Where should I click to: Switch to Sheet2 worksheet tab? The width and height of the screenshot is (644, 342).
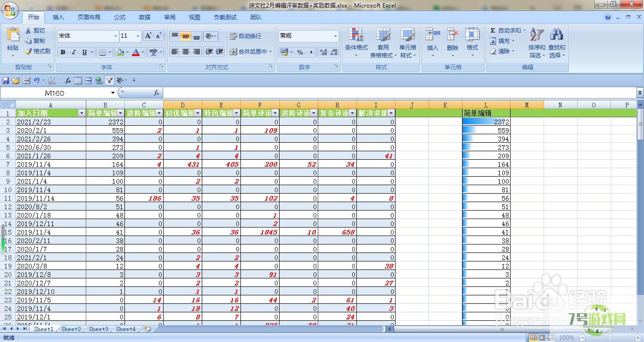[71, 329]
